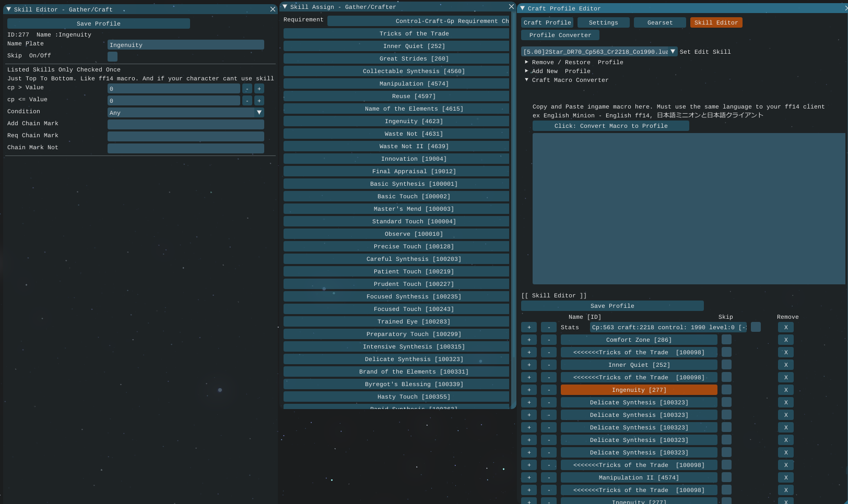
Task: Open the Condition dropdown set to Any
Action: click(185, 113)
